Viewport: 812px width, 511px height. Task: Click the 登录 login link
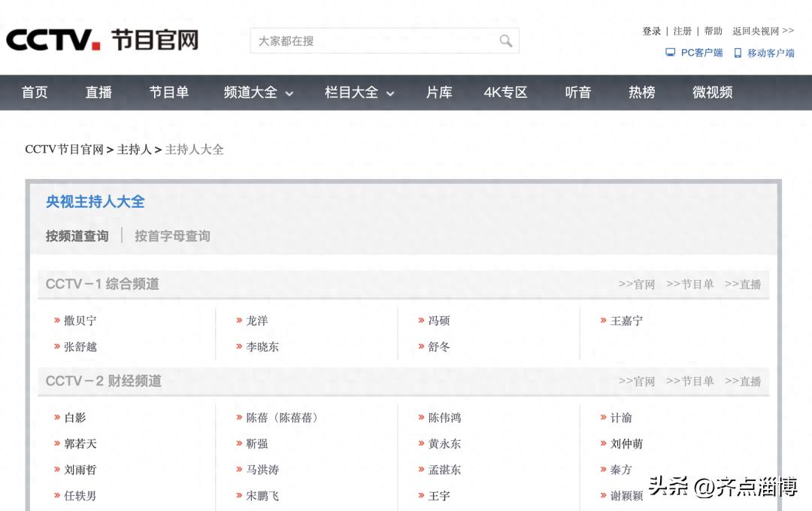pos(651,31)
